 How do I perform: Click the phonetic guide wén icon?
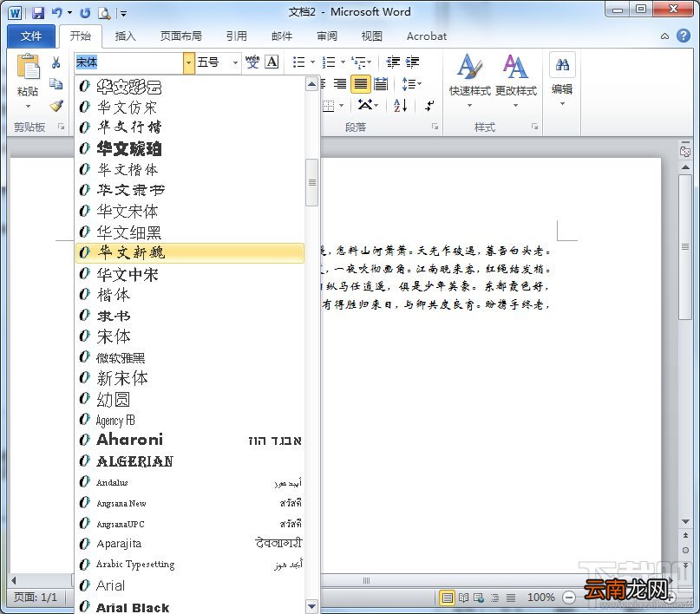(252, 62)
